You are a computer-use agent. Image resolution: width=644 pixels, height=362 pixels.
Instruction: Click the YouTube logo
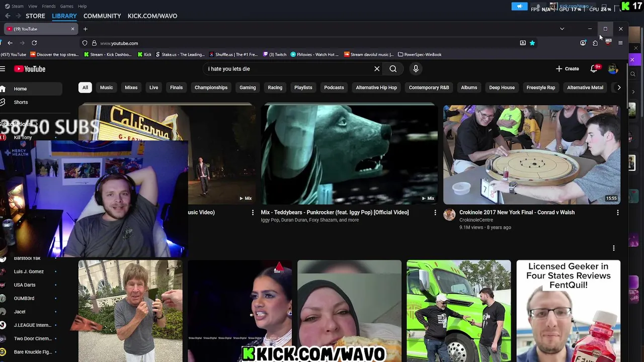tap(30, 69)
